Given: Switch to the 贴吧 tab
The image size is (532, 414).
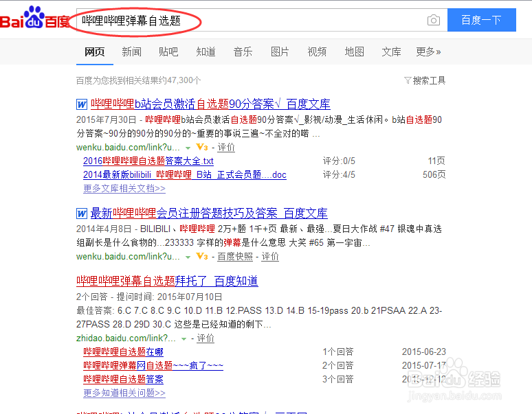Looking at the screenshot, I should [168, 51].
